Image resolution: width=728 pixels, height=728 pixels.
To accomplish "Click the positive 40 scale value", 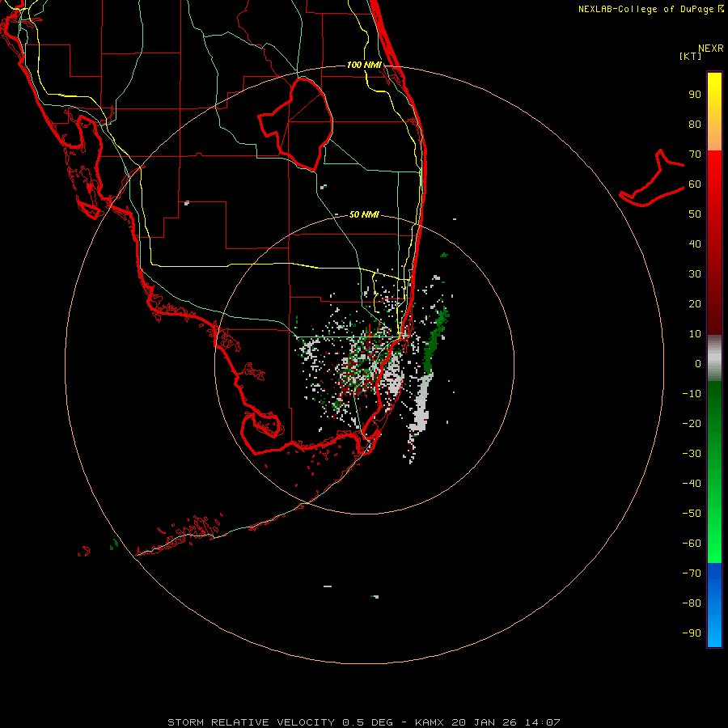I will [x=695, y=244].
